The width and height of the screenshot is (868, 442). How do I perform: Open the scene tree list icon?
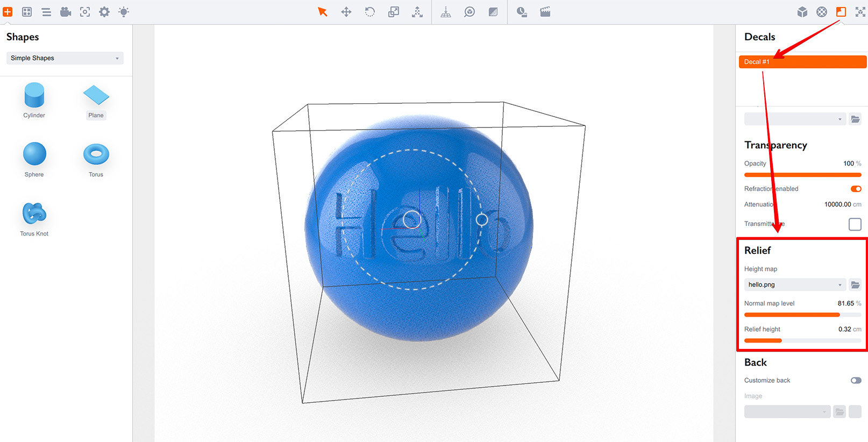coord(46,12)
